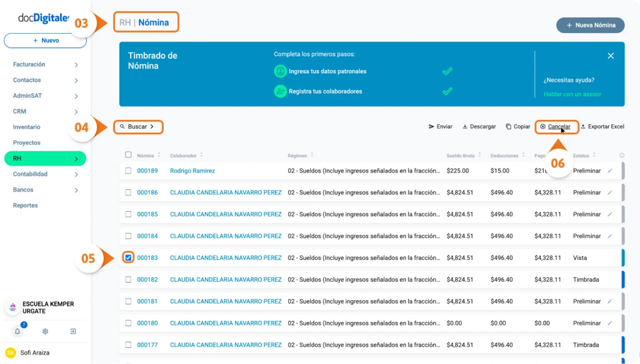The height and width of the screenshot is (364, 640).
Task: Click the edit pencil for nómina 000180
Action: 610,323
